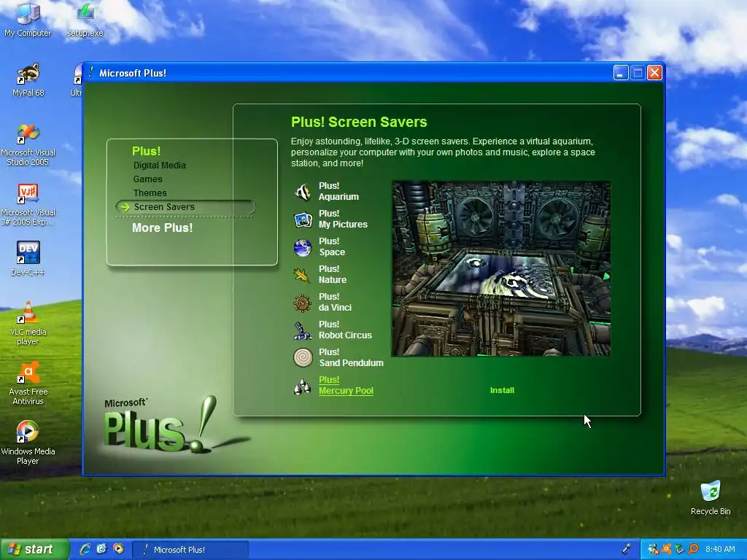Open the Games section
The width and height of the screenshot is (747, 560).
[147, 179]
